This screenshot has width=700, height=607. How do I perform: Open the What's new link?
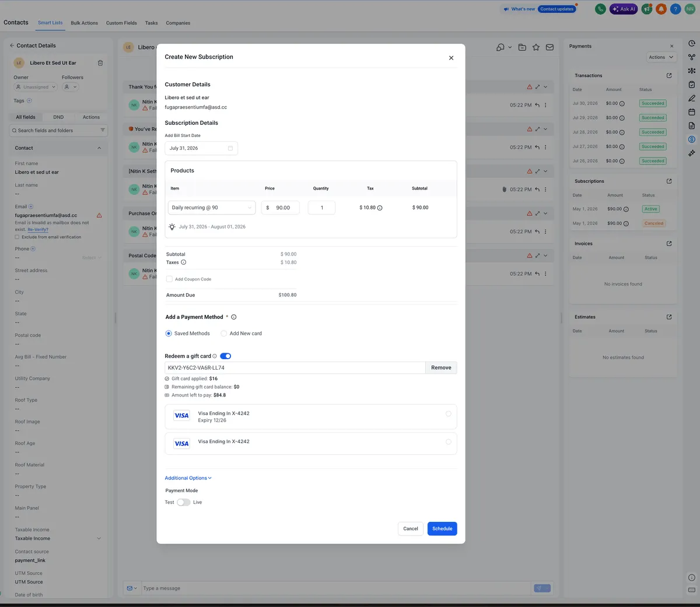[519, 9]
